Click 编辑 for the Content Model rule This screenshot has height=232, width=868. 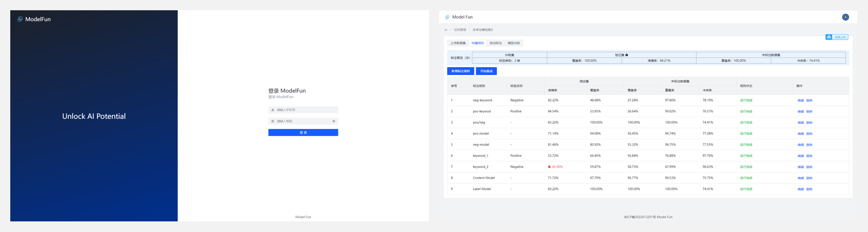point(800,178)
